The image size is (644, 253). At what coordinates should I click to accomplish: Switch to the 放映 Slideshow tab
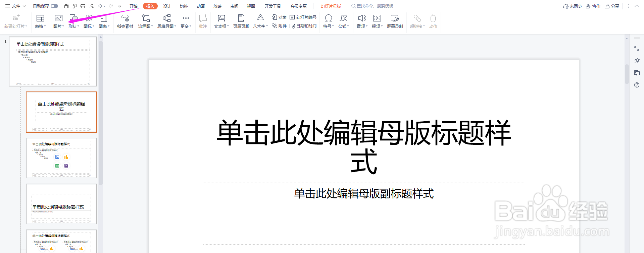coord(217,6)
